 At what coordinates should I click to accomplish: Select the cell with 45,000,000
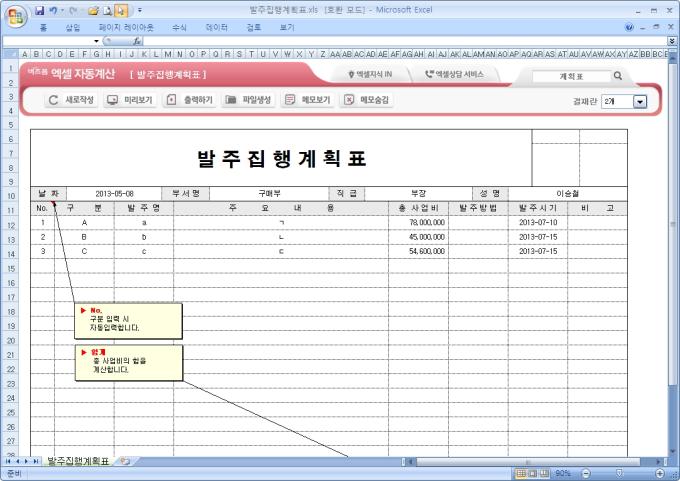click(418, 237)
